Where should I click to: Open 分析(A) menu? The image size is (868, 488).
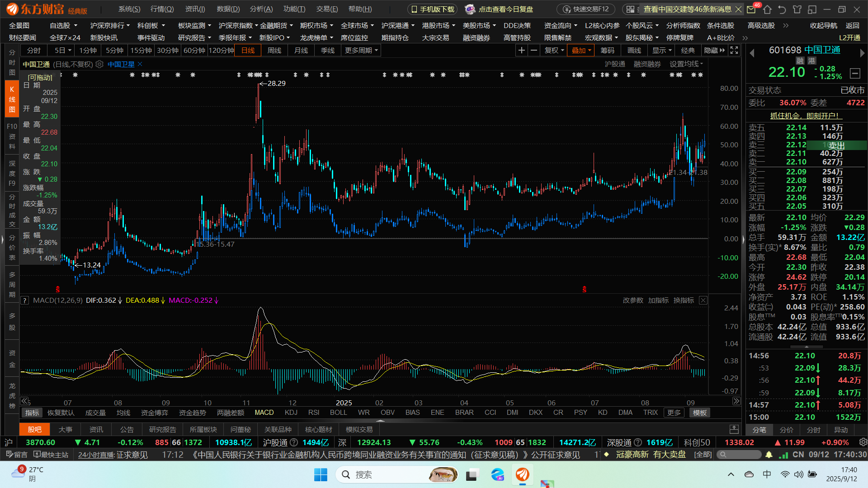[x=261, y=9]
